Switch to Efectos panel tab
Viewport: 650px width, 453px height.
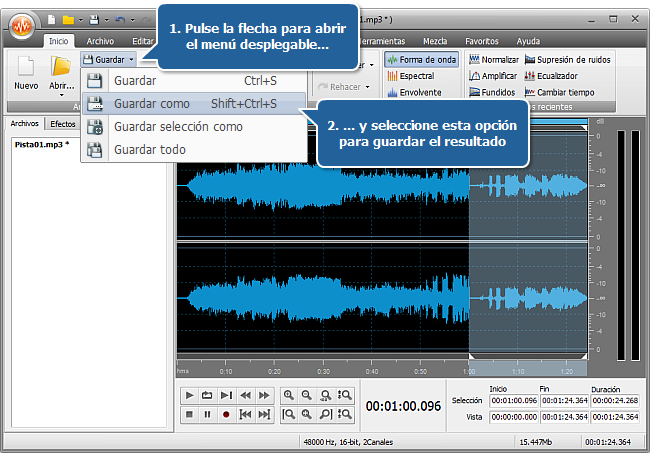point(63,124)
